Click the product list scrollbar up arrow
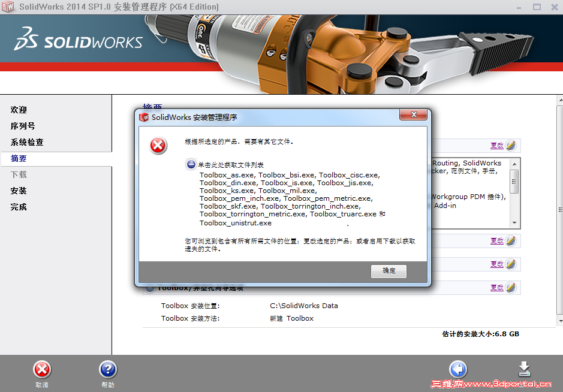563x392 pixels. click(x=514, y=164)
